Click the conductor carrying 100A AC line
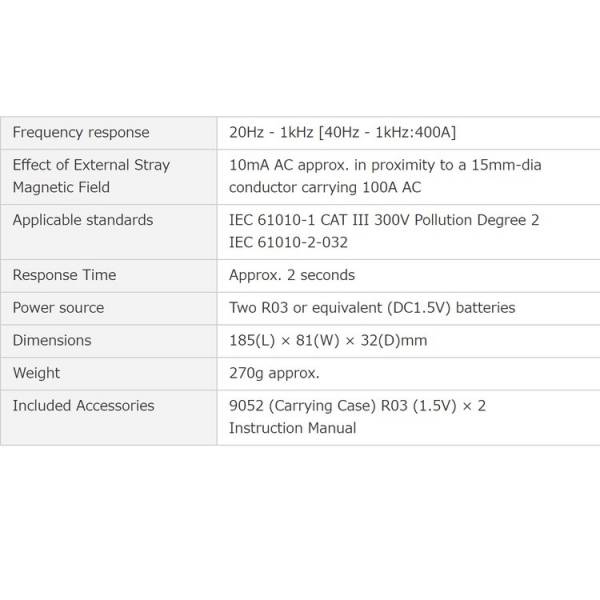Image resolution: width=600 pixels, height=600 pixels. point(325,188)
